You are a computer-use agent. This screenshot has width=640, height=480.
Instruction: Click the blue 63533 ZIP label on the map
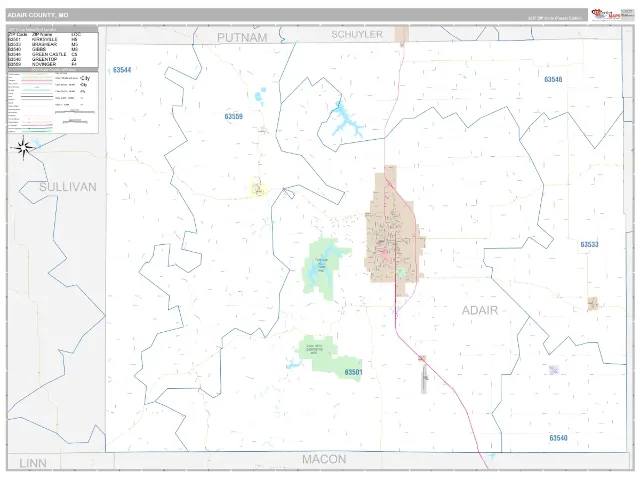coord(589,244)
